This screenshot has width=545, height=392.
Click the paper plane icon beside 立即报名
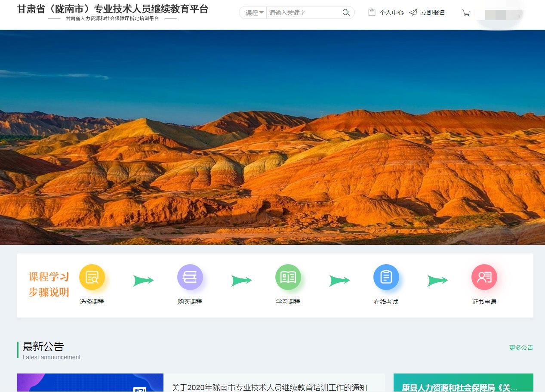(413, 12)
